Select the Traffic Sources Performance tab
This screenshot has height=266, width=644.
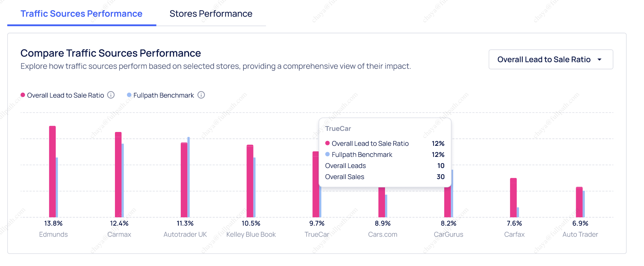81,14
